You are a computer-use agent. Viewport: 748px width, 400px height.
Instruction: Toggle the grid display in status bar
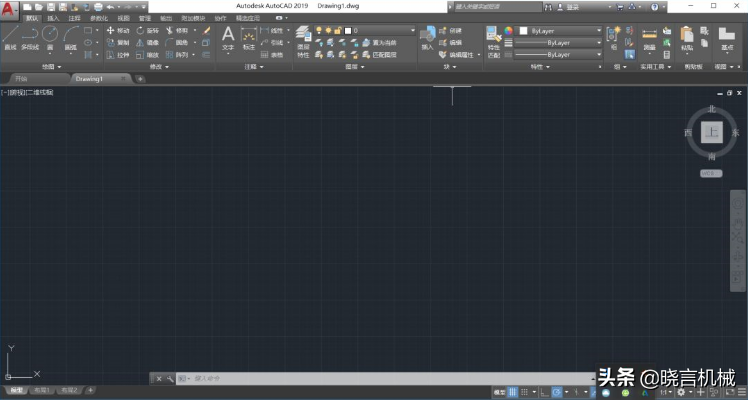[514, 392]
